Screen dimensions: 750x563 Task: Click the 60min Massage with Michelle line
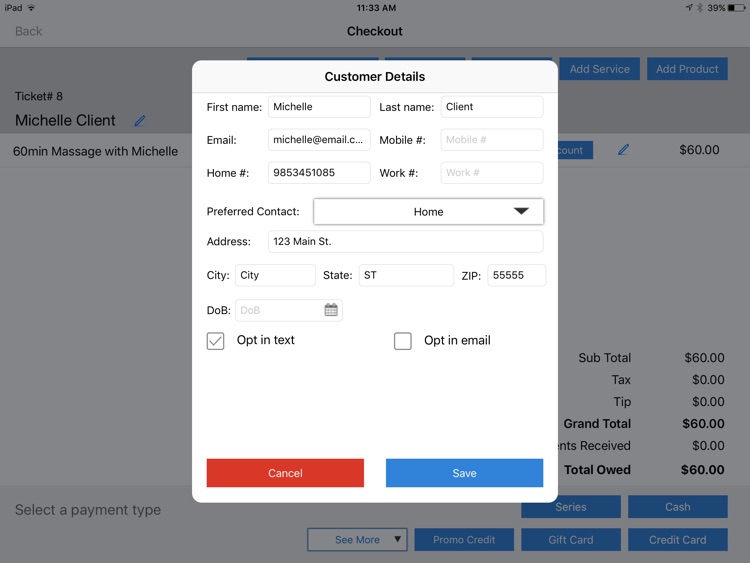95,151
